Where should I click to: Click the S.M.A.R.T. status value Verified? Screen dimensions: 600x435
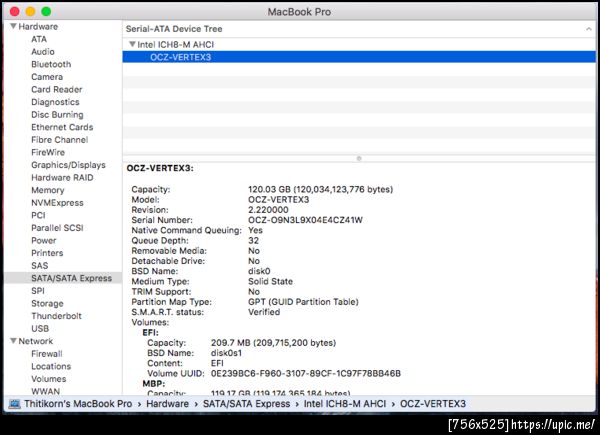[264, 312]
